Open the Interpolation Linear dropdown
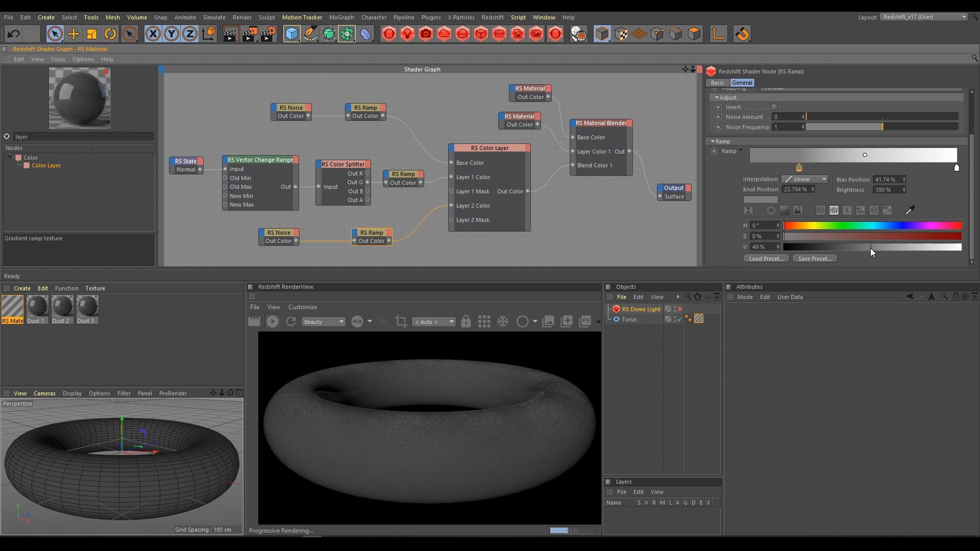 coord(805,179)
